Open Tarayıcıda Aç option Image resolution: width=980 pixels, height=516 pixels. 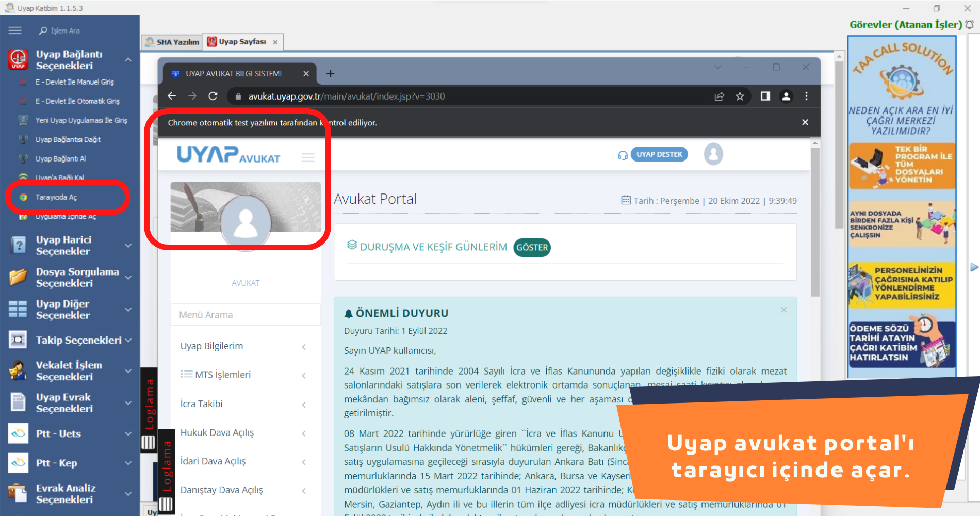tap(56, 197)
